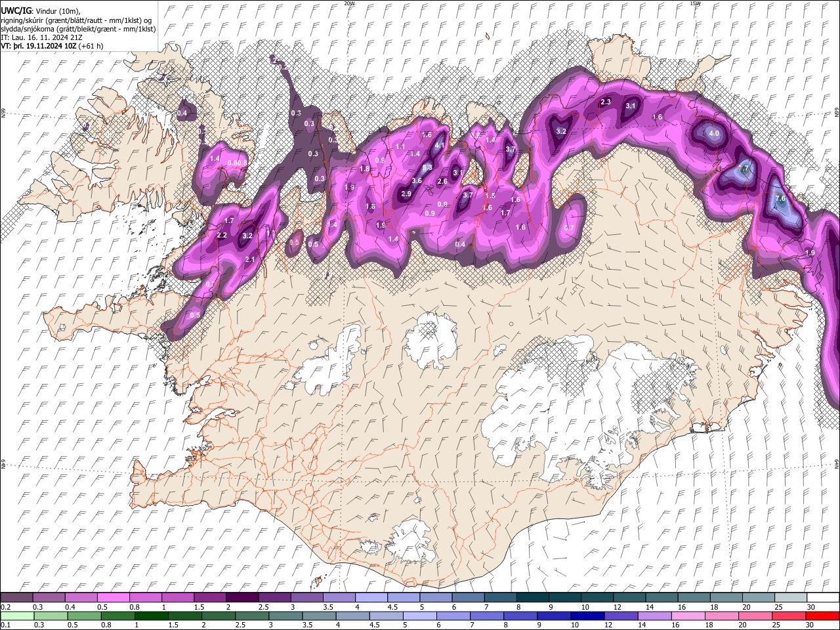The height and width of the screenshot is (630, 840).
Task: Click the "15W" longitude label at the top
Action: [x=695, y=3]
